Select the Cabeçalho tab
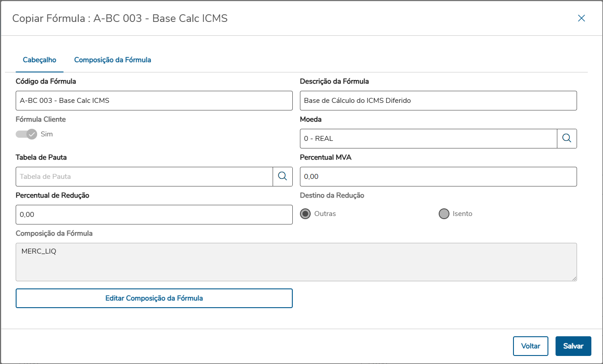603x364 pixels. 39,60
